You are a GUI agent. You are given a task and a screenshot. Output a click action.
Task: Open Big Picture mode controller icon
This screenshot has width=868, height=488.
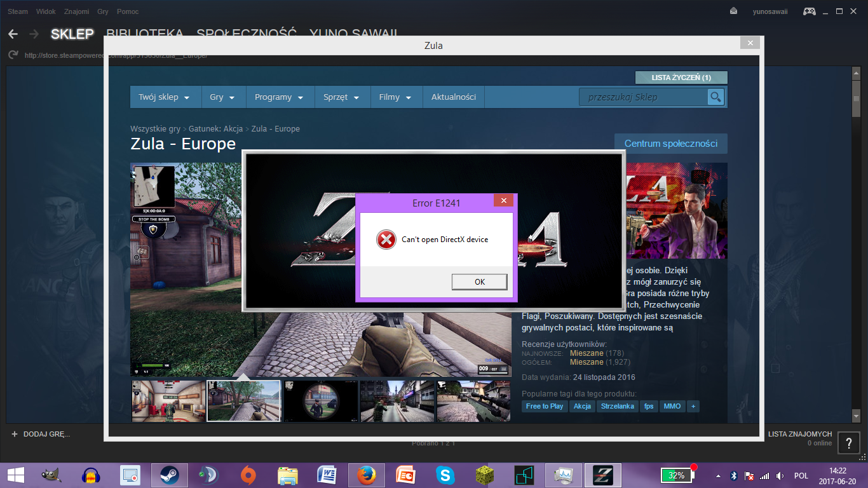click(x=810, y=11)
